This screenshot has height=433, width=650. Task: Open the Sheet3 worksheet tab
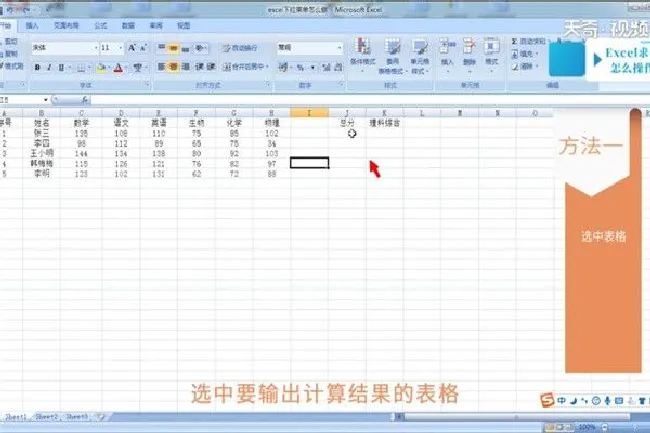tap(78, 417)
